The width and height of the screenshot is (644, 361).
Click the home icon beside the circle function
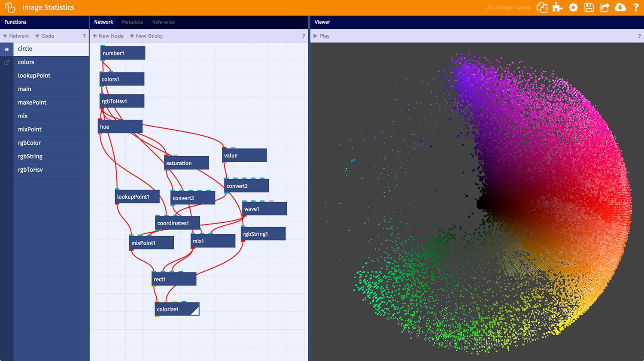pyautogui.click(x=6, y=49)
